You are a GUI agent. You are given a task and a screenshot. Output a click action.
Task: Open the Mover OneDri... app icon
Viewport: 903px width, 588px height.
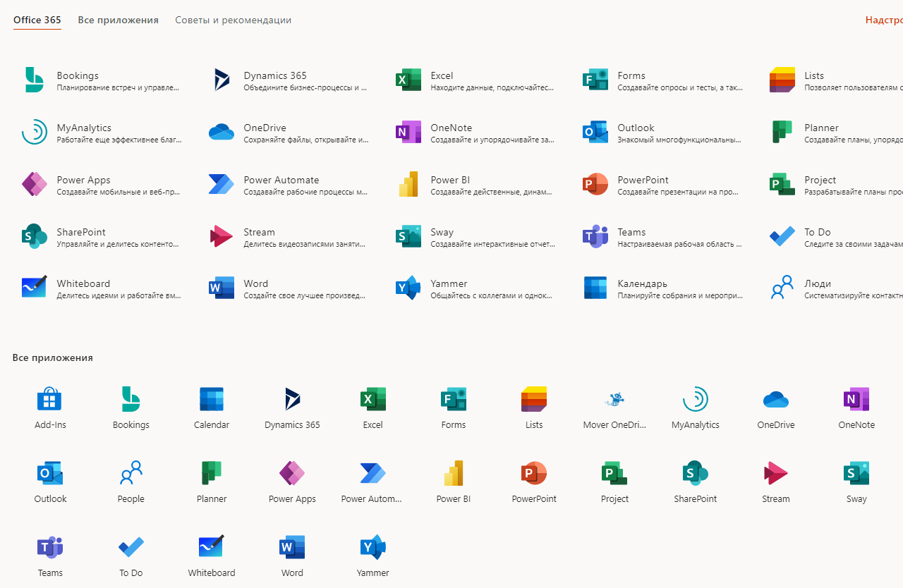tap(615, 400)
